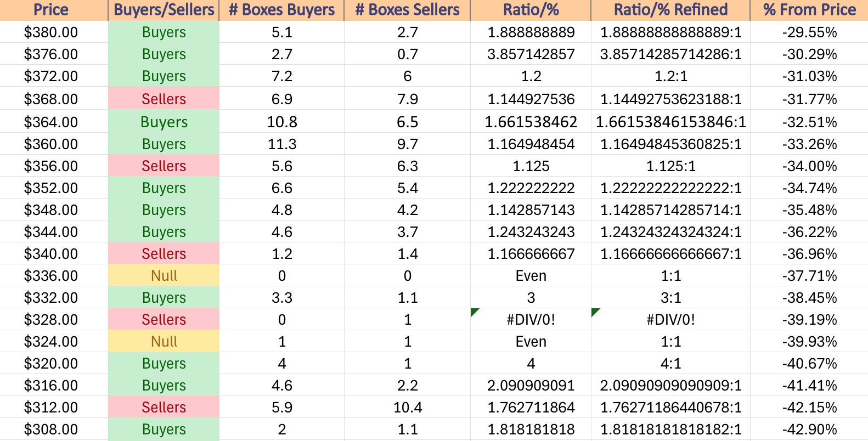Click the 4:1 refined ratio cell
Screen dimensions: 868x441
670,363
